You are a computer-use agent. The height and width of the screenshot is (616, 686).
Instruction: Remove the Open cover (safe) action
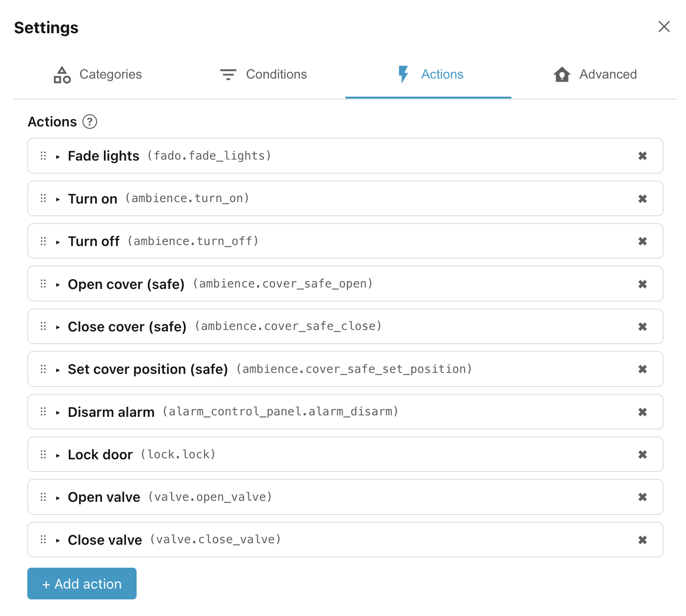click(x=643, y=284)
